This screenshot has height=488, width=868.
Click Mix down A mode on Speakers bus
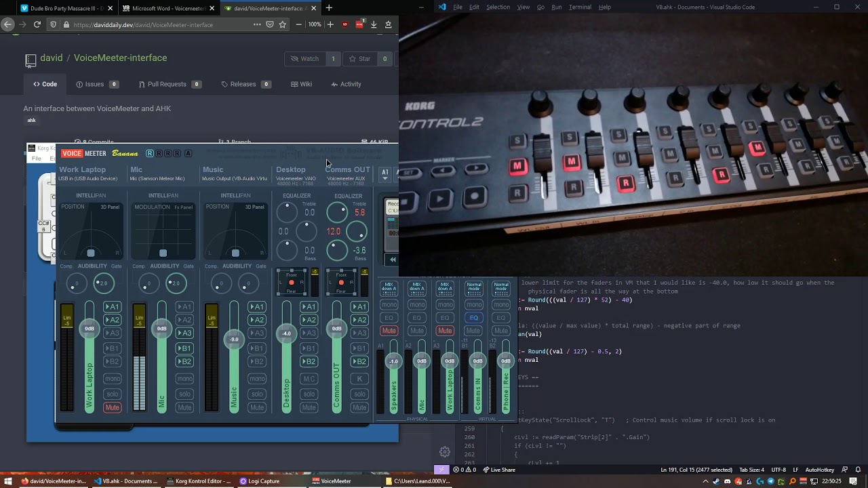click(x=389, y=288)
